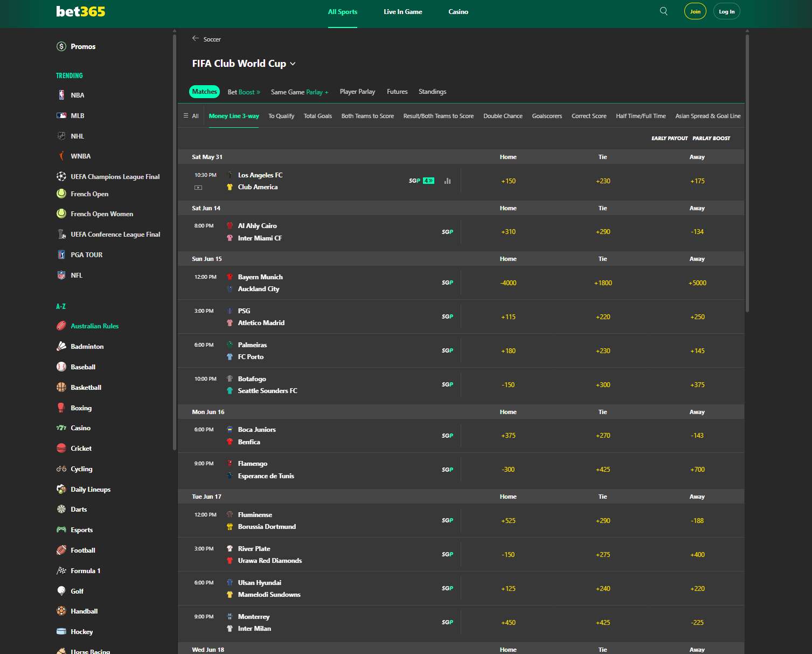Select +150 Home odds for Los Angeles FC
Viewport: 812px width, 654px height.
508,181
